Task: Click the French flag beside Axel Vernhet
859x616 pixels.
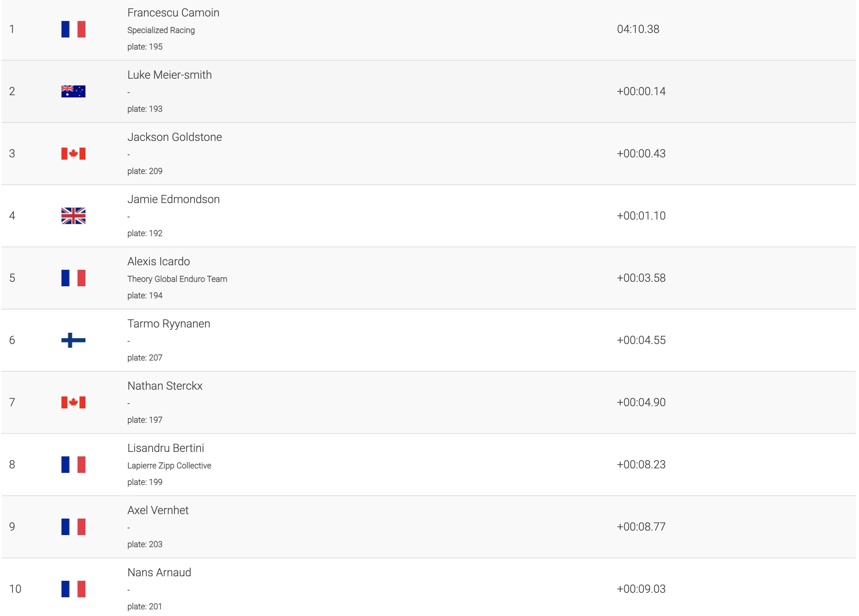Action: click(x=73, y=527)
